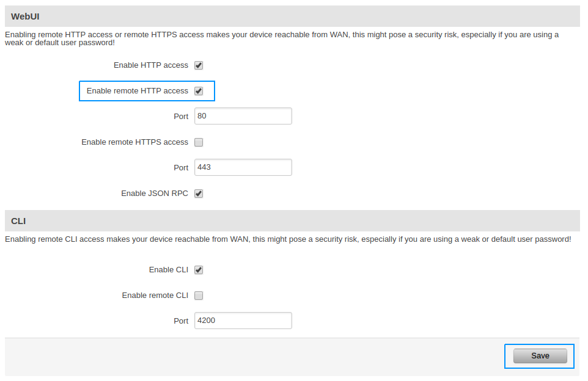Tick the Enable remote HTTPS access checkbox
The height and width of the screenshot is (381, 588).
[x=199, y=142]
